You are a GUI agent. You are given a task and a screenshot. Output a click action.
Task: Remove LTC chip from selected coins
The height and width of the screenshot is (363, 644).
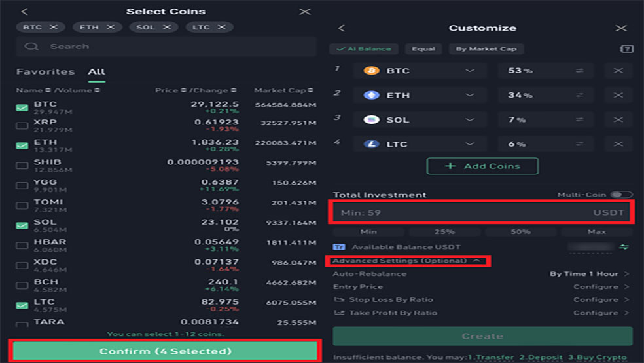tap(222, 27)
